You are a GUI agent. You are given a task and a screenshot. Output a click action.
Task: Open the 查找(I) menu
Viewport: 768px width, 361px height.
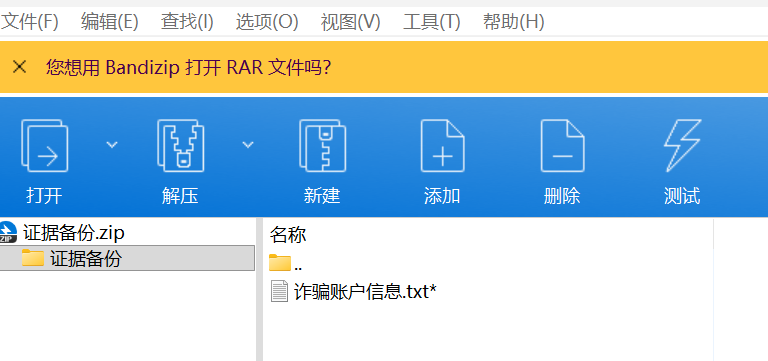pos(187,22)
